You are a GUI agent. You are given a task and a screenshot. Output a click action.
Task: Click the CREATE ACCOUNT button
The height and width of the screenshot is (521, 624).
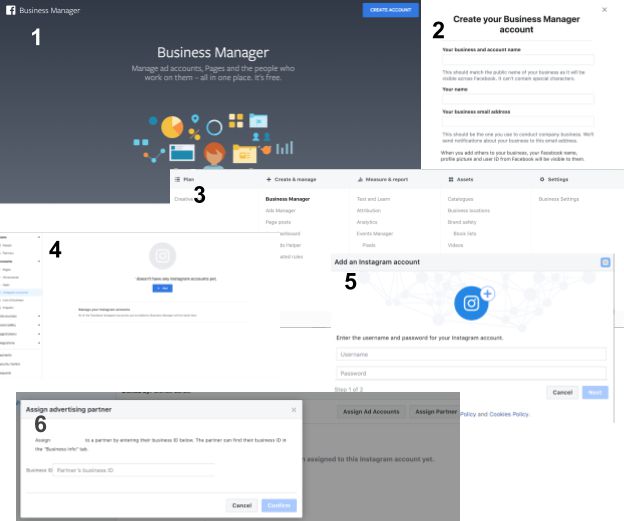(390, 10)
